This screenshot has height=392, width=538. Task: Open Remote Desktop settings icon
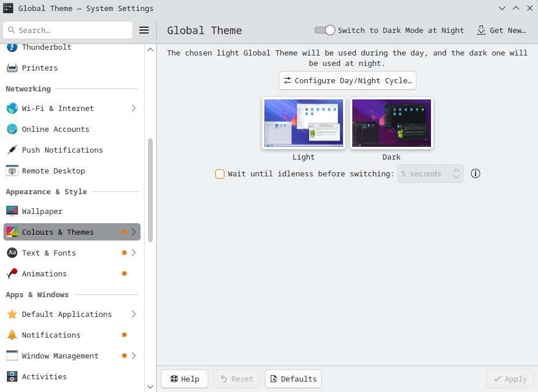[12, 171]
